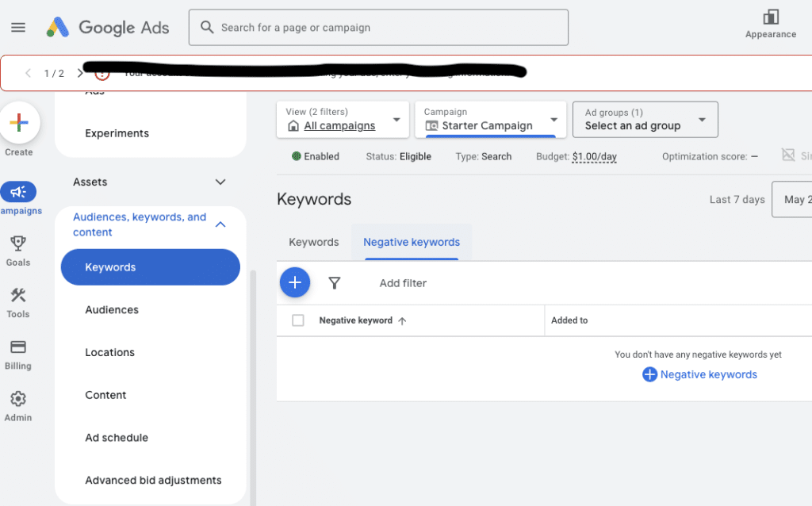This screenshot has height=506, width=812.
Task: Open the Campaign dropdown arrow
Action: point(553,120)
